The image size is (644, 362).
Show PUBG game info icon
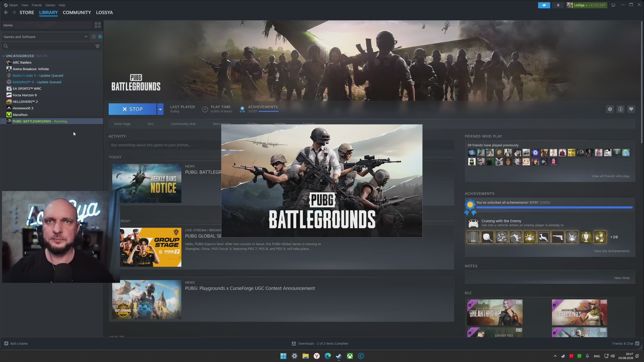tap(621, 109)
